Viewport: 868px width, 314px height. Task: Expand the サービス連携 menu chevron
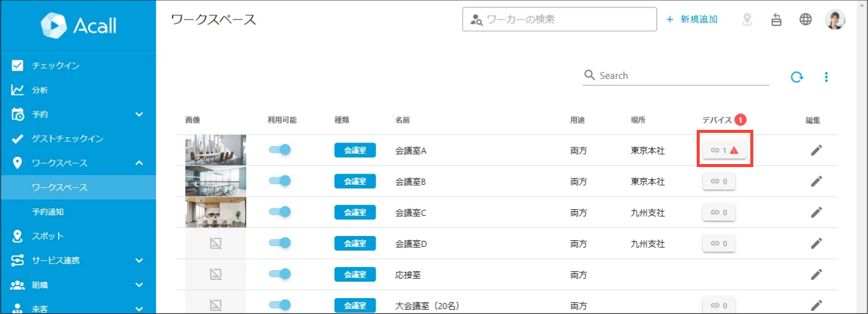[x=139, y=260]
